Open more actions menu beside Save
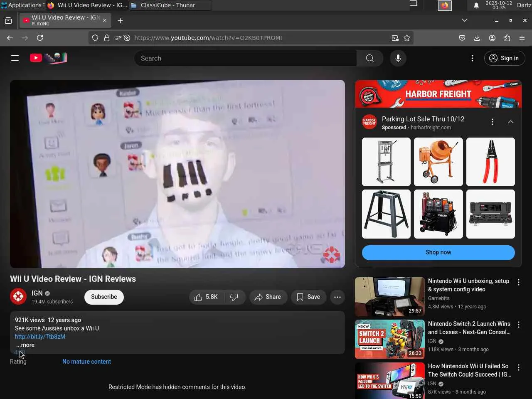 coord(337,297)
